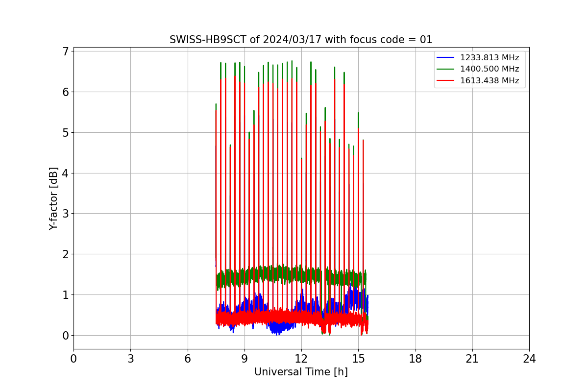Click x-axis tick label 3

click(x=130, y=359)
